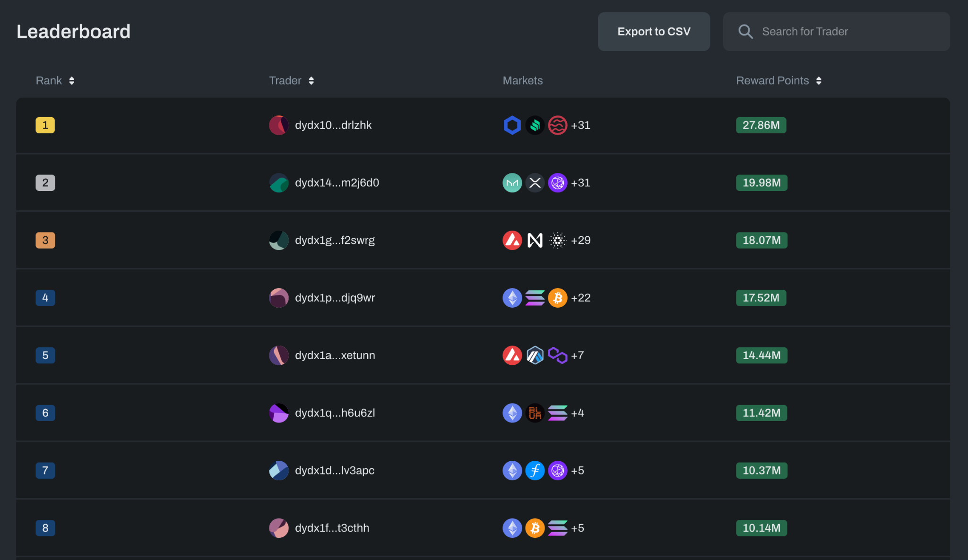Screen dimensions: 968x560
Task: Click the Blur market icon in rank 6 row
Action: tap(535, 413)
